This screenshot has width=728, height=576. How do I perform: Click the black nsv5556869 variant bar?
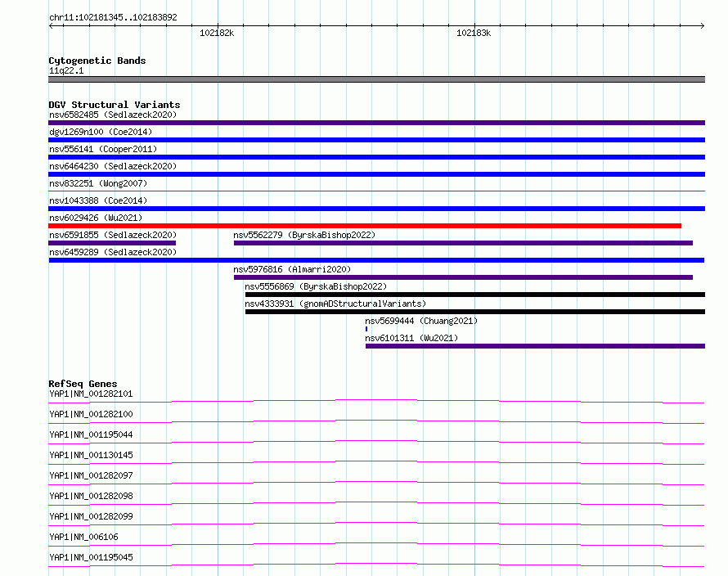(x=475, y=295)
